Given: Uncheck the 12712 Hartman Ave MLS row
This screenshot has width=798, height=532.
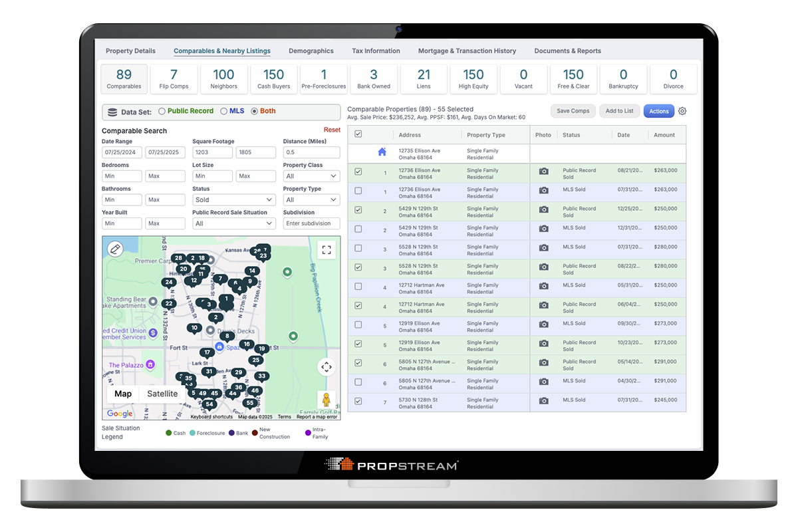Looking at the screenshot, I should pos(358,287).
